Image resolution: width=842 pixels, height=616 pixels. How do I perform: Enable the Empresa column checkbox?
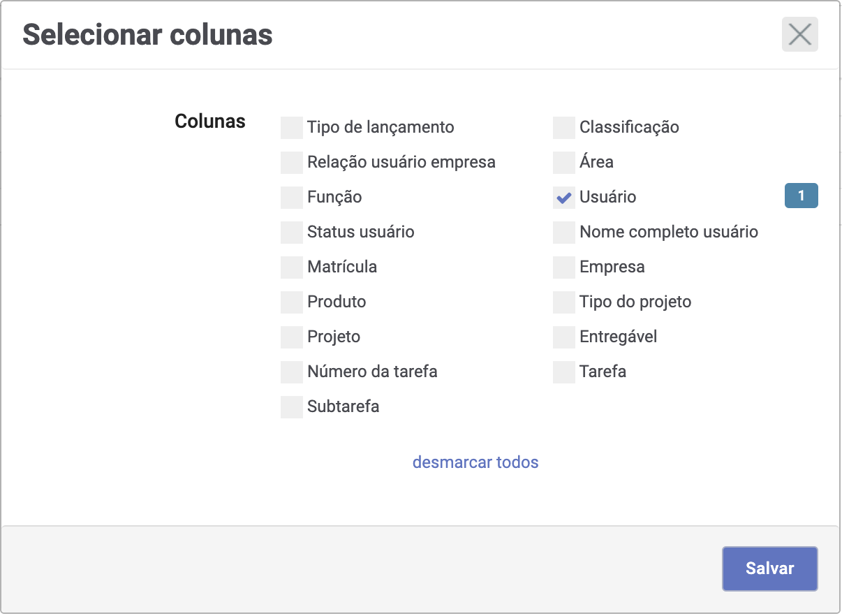point(563,267)
